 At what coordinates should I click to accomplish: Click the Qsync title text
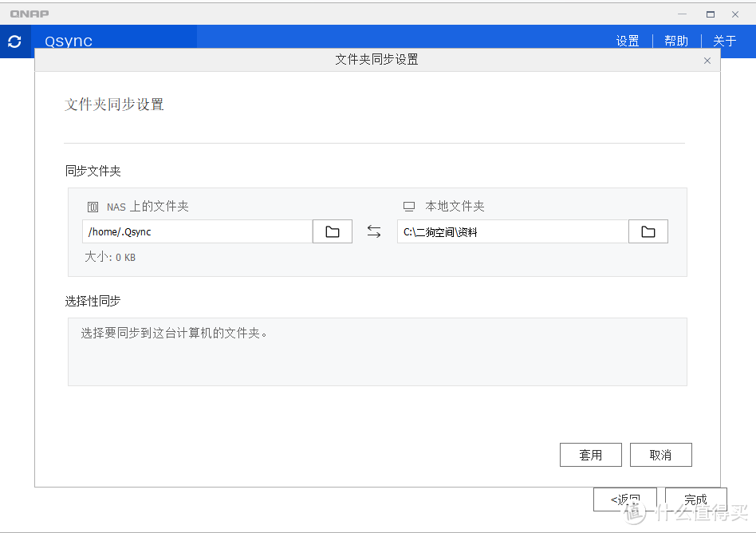pyautogui.click(x=69, y=41)
